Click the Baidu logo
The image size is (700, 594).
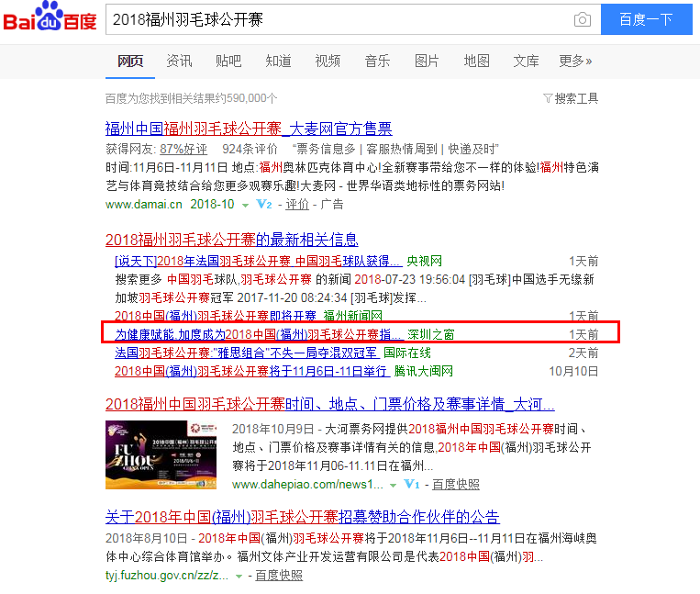(x=50, y=17)
